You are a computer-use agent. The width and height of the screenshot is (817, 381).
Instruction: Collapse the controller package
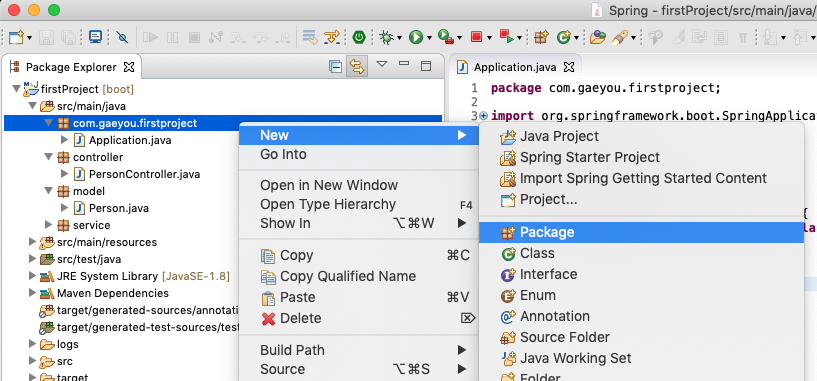click(x=48, y=157)
